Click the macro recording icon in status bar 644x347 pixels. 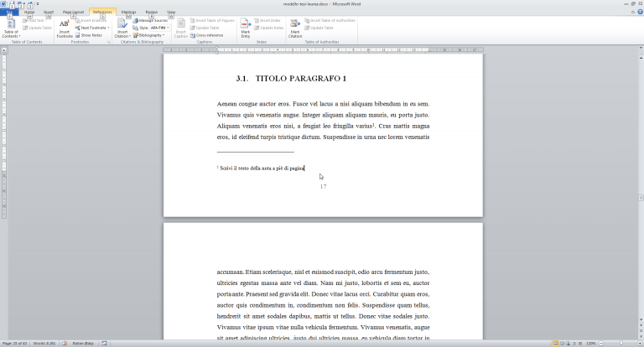tap(104, 344)
